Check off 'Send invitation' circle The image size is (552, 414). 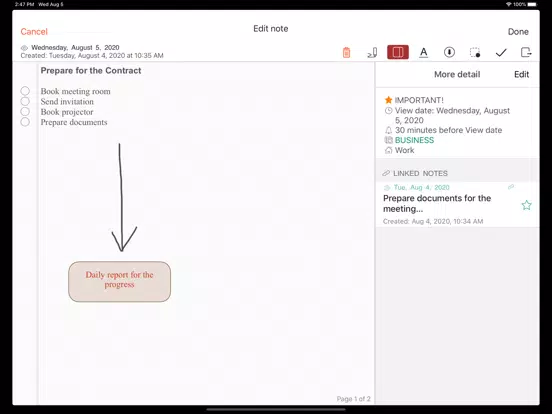pyautogui.click(x=25, y=101)
